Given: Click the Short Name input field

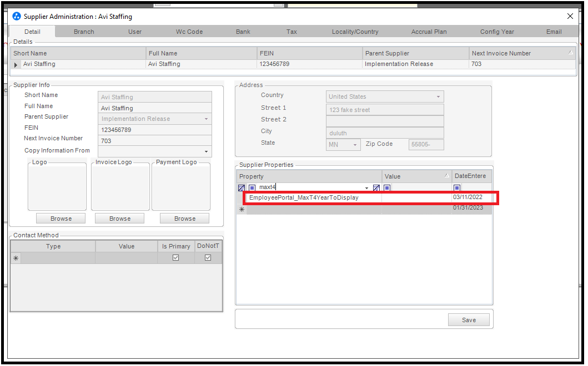Looking at the screenshot, I should coord(154,97).
